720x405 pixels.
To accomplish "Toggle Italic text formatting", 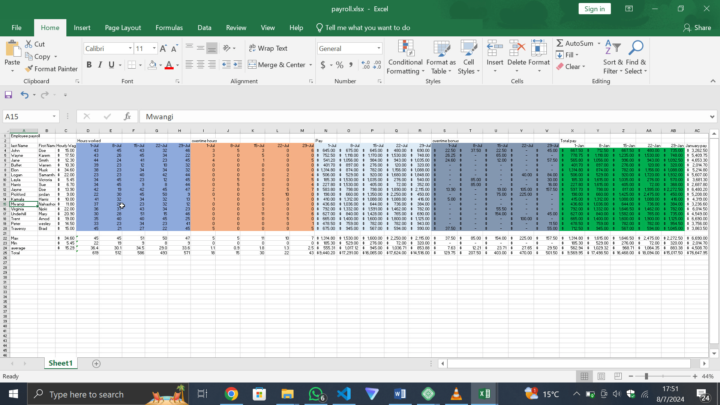I will pyautogui.click(x=98, y=65).
